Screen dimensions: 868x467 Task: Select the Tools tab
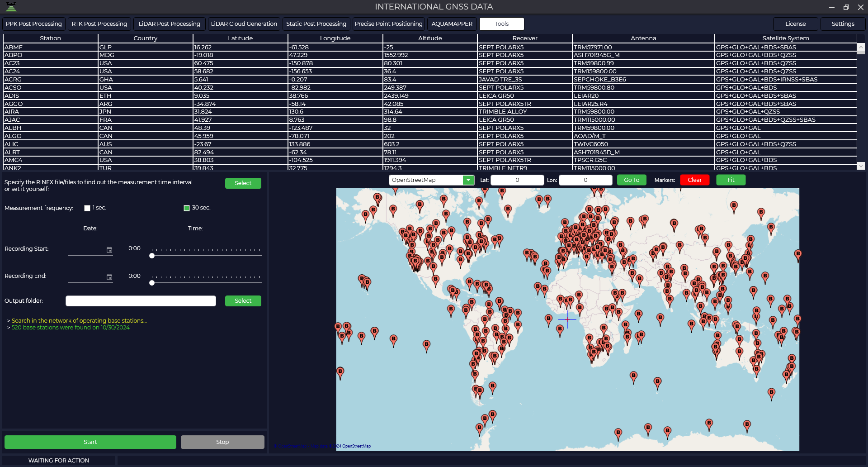(502, 24)
